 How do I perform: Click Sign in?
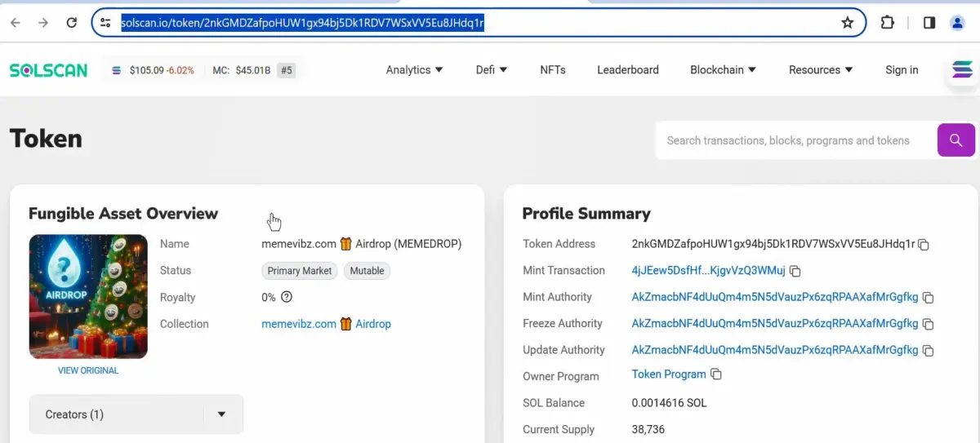[902, 70]
